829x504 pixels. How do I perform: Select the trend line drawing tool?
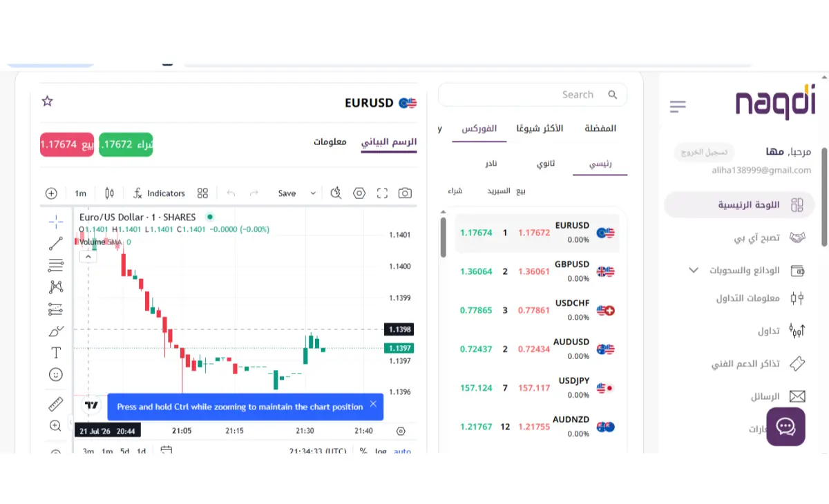(x=56, y=243)
